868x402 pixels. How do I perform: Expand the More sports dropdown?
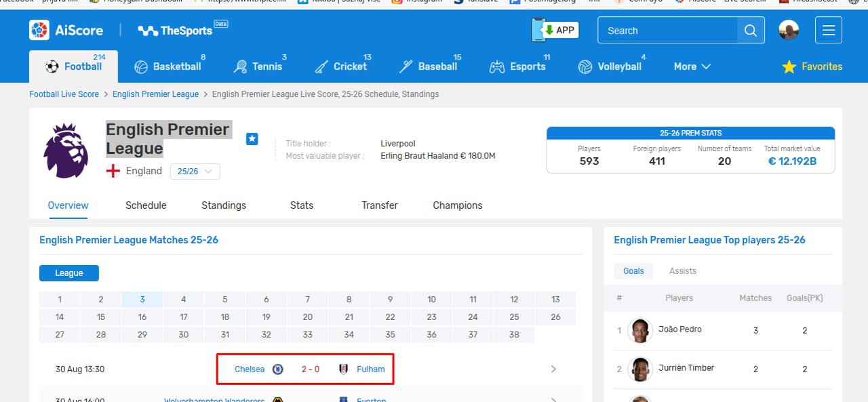692,66
